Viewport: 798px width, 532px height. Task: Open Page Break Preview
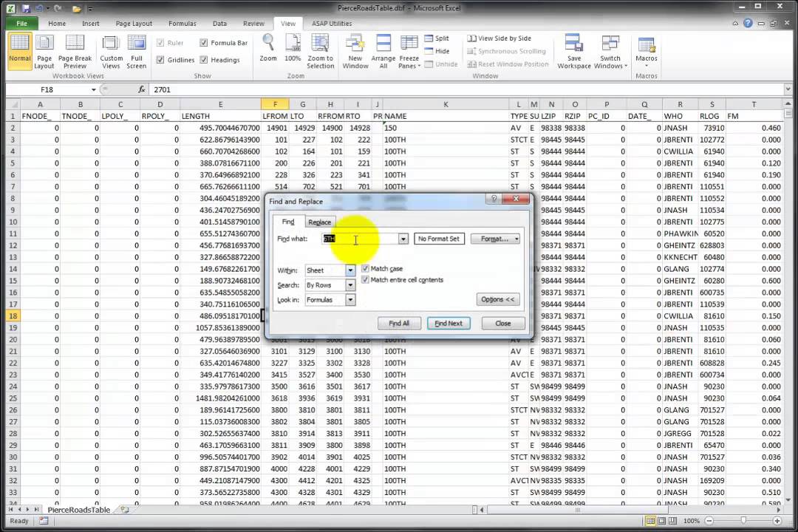75,52
